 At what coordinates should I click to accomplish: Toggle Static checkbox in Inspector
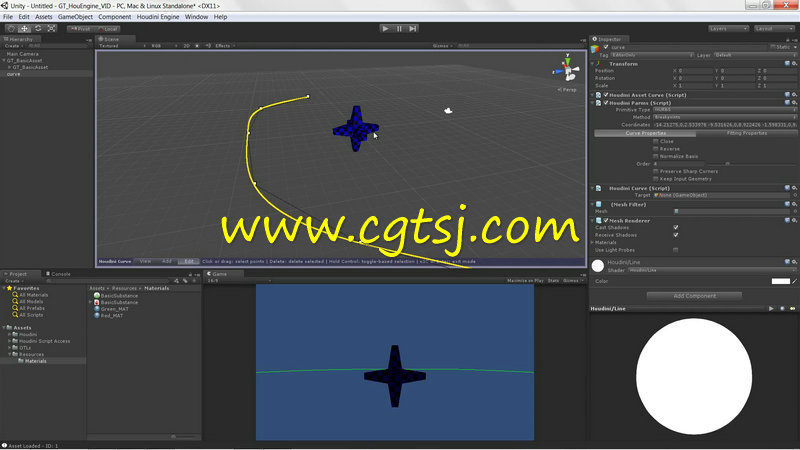[x=772, y=47]
